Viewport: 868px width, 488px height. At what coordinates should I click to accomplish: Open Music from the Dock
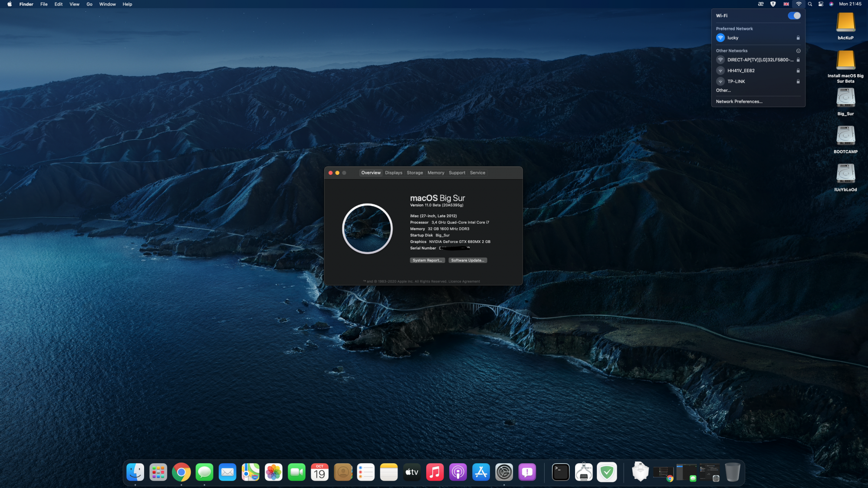pos(435,472)
